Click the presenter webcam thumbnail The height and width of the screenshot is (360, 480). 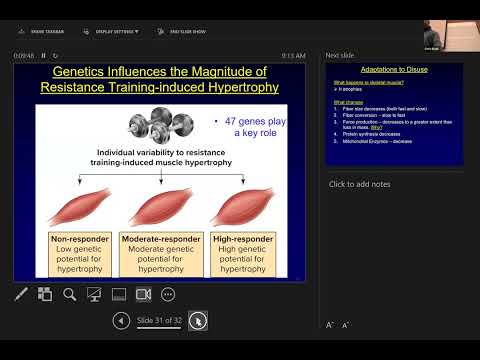[452, 36]
